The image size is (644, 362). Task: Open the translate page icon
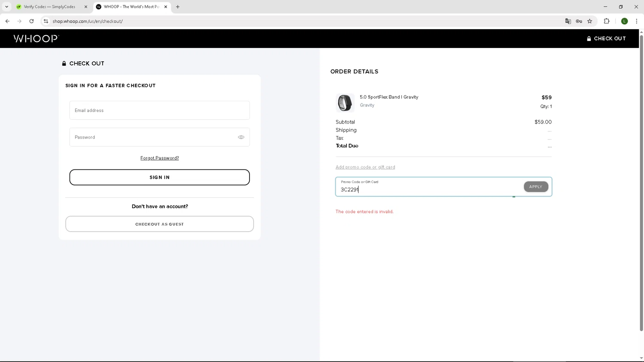coord(568,21)
